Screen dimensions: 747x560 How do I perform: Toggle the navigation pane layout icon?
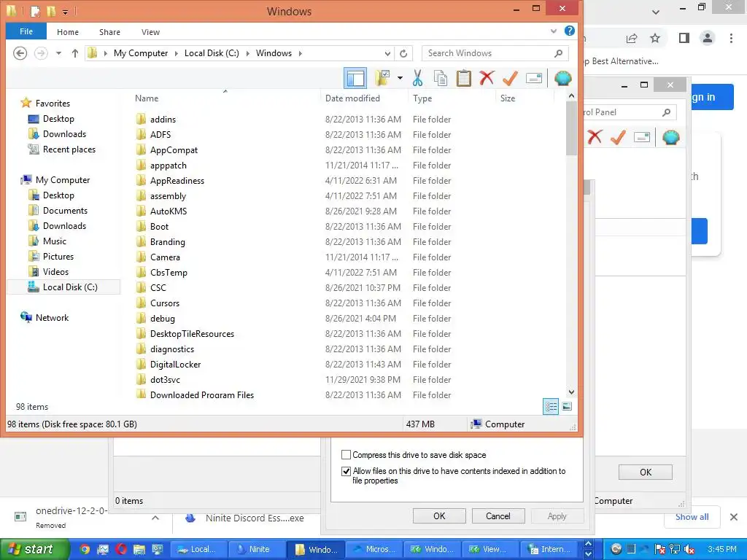click(x=355, y=78)
